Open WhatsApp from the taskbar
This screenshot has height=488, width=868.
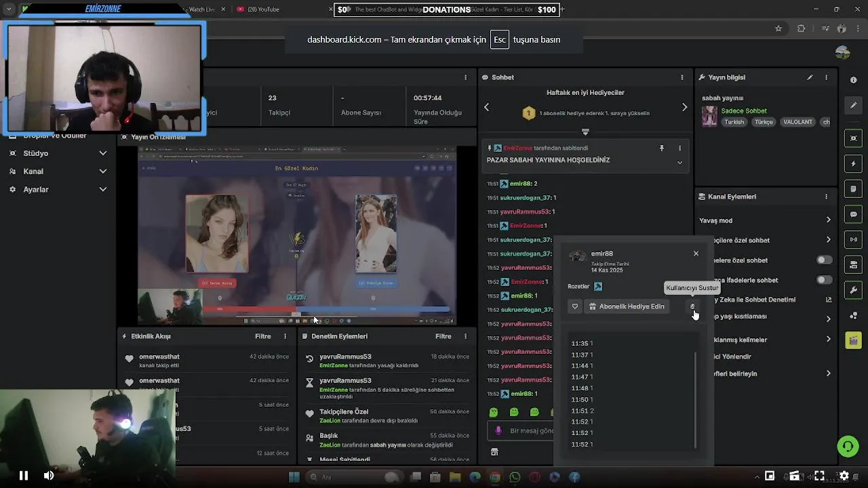pyautogui.click(x=515, y=477)
